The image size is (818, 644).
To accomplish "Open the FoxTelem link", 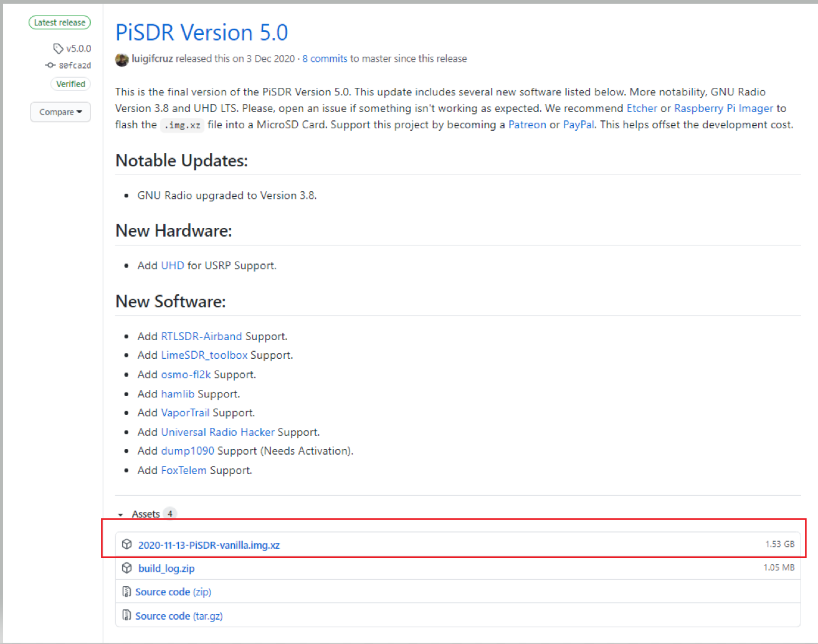I will (x=184, y=470).
